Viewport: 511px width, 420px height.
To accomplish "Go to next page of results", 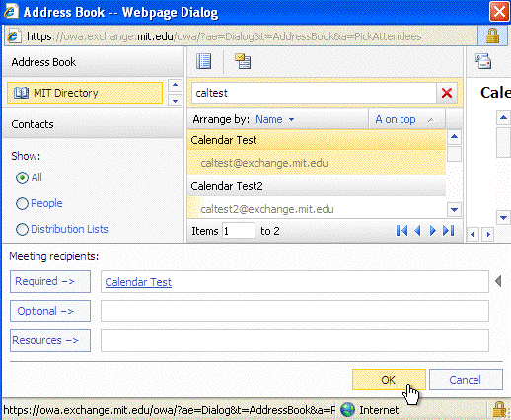I will tap(433, 231).
